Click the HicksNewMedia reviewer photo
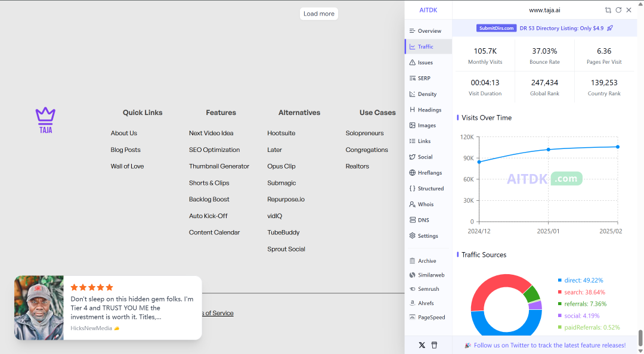Viewport: 644px width, 354px height. (39, 308)
